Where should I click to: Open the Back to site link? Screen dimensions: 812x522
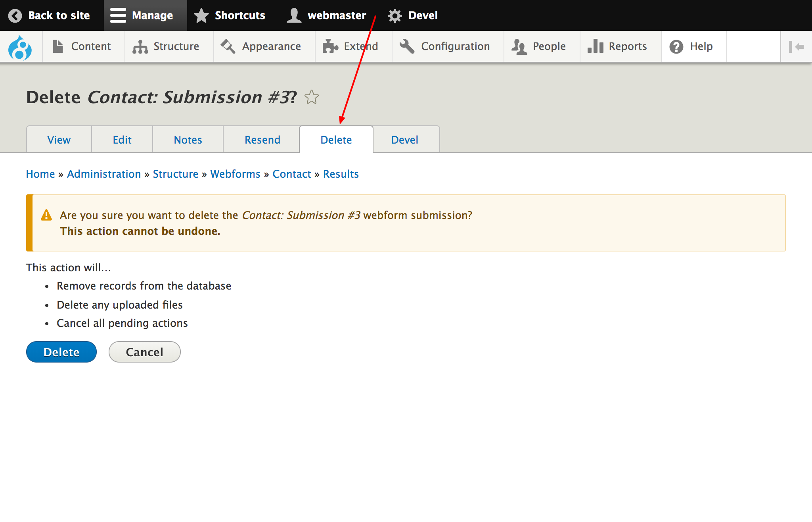[52, 15]
